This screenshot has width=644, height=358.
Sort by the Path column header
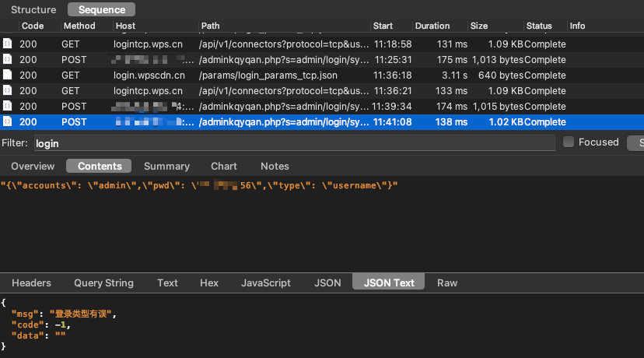click(x=210, y=26)
